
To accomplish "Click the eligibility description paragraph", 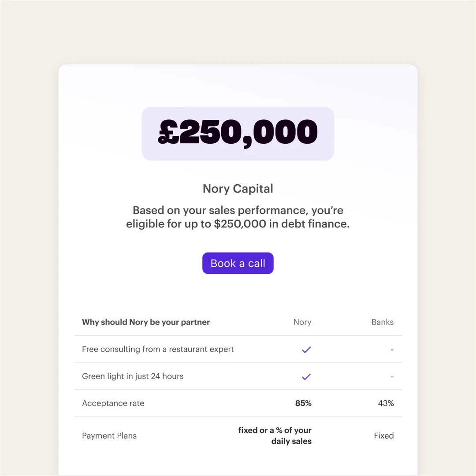I will (x=238, y=217).
